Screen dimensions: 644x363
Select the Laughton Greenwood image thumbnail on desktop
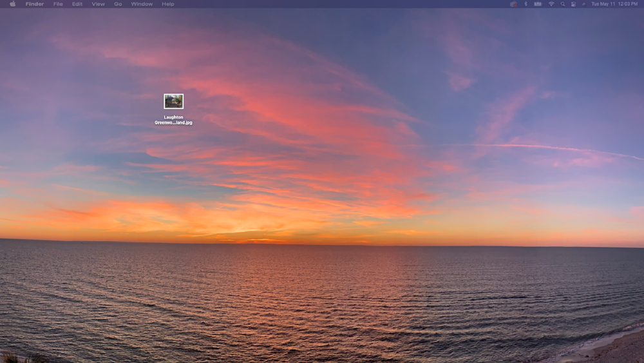tap(174, 101)
